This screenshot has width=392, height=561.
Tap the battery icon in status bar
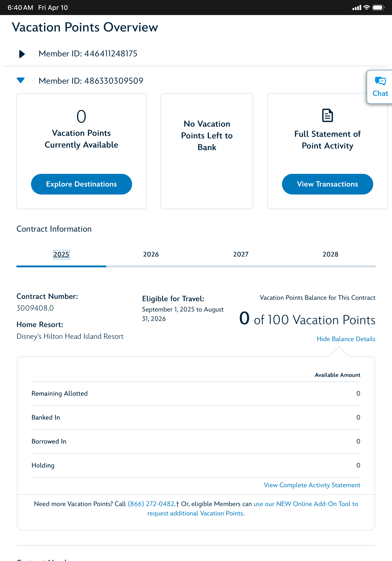tap(378, 8)
